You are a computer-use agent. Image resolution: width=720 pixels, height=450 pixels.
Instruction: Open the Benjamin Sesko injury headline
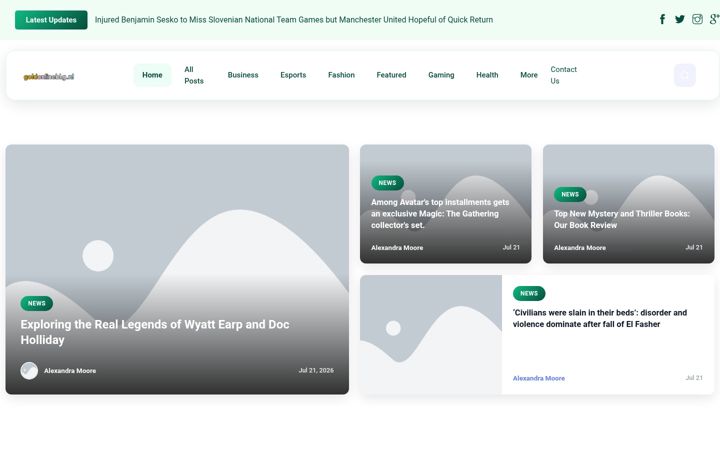coord(294,20)
